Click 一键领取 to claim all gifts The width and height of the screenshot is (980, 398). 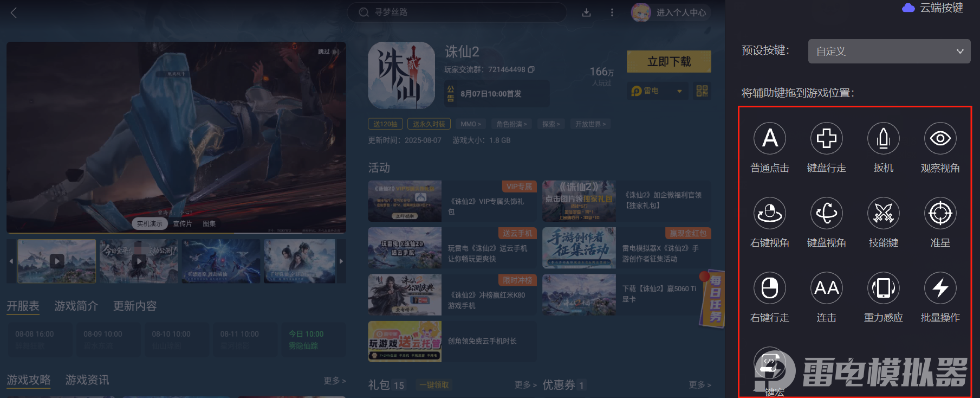(x=434, y=385)
